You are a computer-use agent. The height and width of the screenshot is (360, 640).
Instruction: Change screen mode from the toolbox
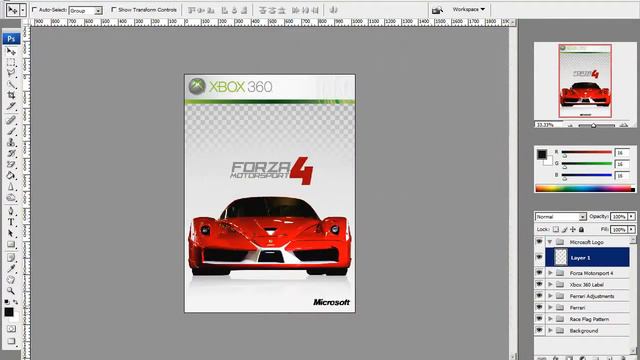[x=11, y=341]
